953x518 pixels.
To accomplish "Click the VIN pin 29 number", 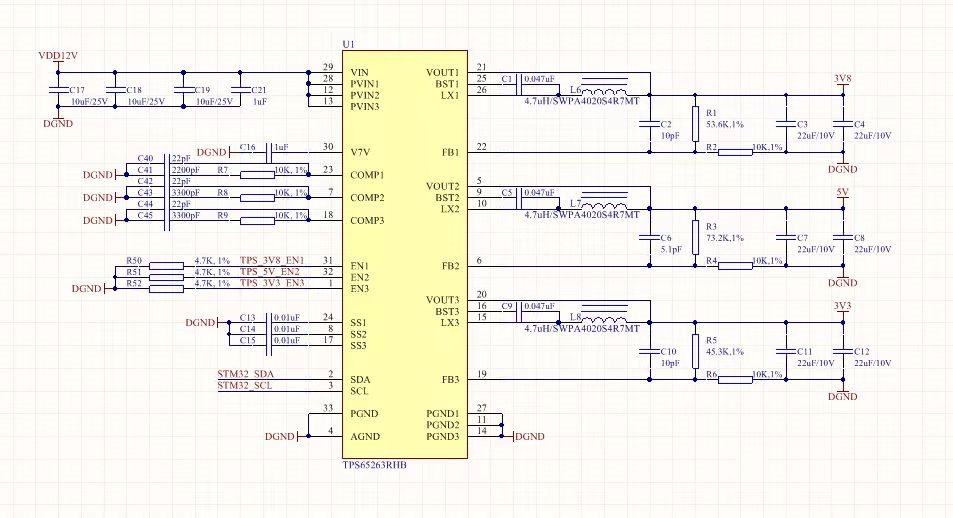I will click(328, 67).
